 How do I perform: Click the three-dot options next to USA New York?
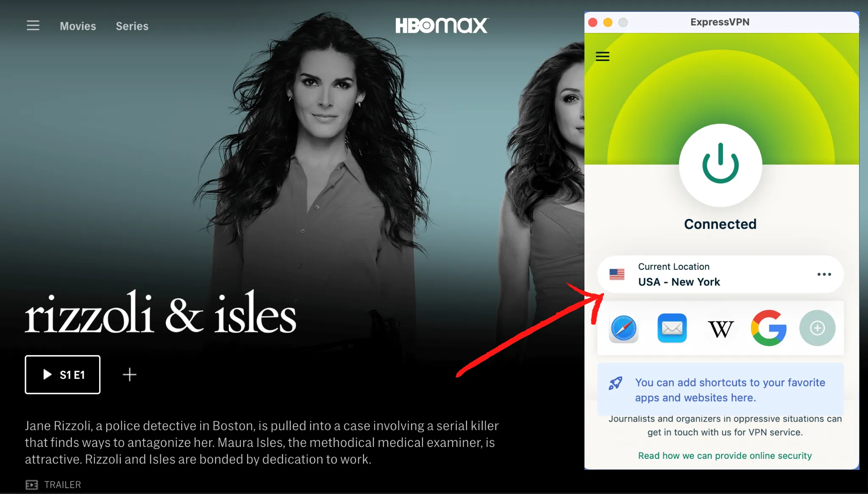[824, 274]
